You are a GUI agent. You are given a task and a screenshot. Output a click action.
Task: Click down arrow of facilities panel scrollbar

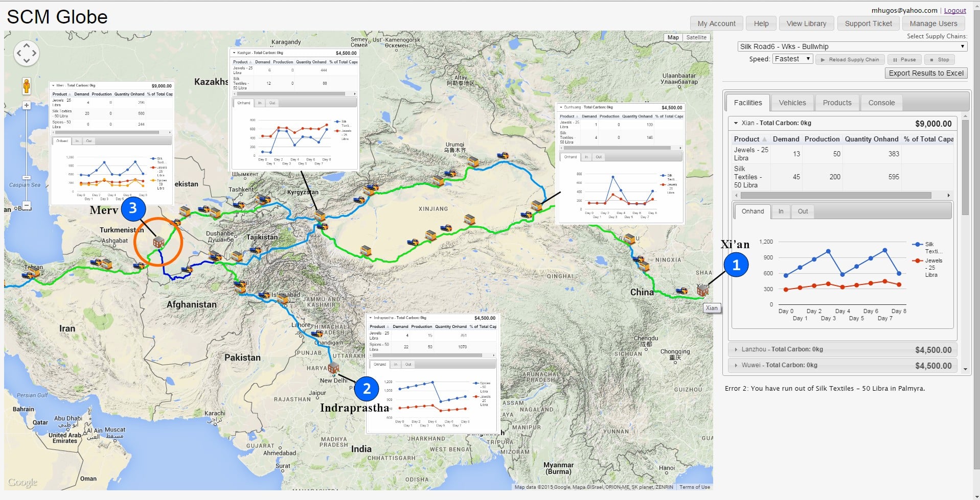pos(965,369)
